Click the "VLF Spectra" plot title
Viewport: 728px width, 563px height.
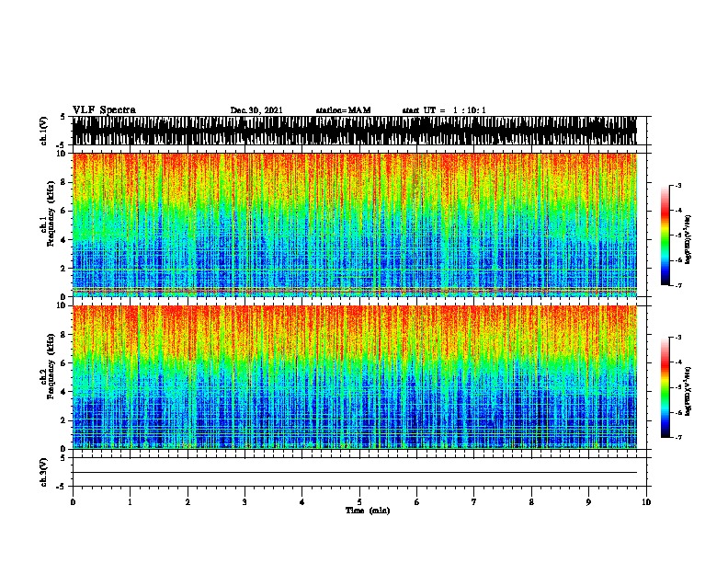tap(104, 110)
